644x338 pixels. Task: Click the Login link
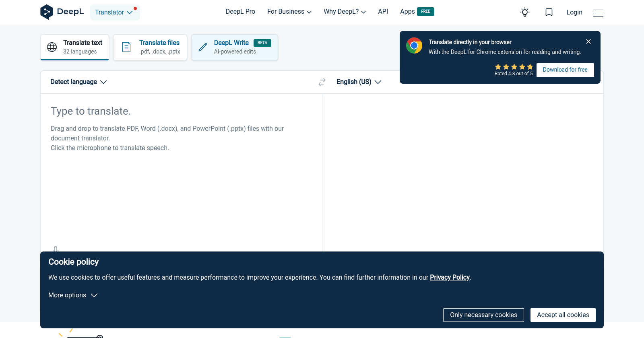(574, 12)
